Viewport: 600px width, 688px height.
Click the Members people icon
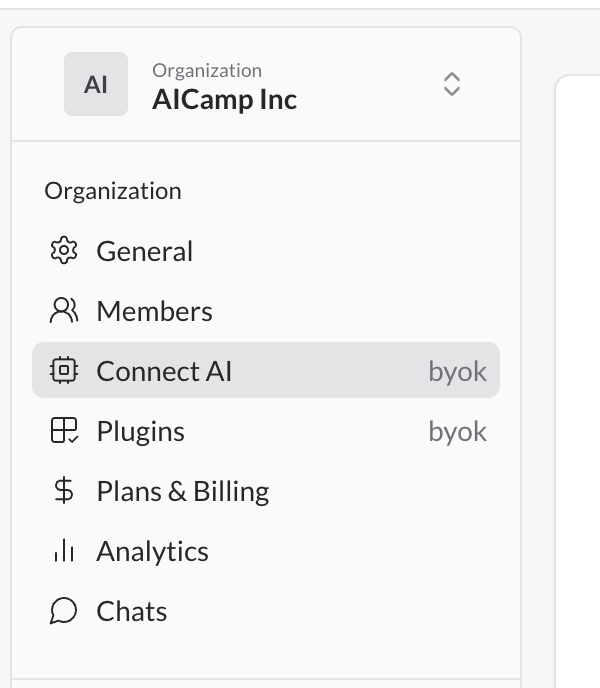pyautogui.click(x=64, y=311)
